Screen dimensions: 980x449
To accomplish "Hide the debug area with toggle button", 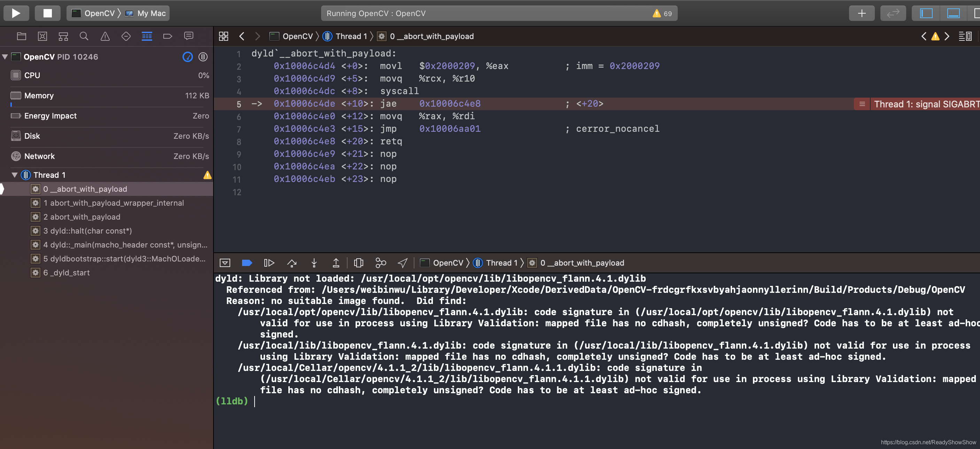I will tap(225, 263).
